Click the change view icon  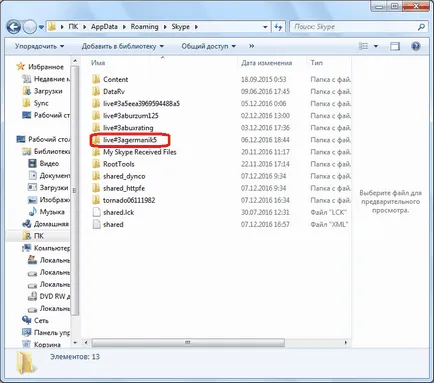(x=363, y=46)
